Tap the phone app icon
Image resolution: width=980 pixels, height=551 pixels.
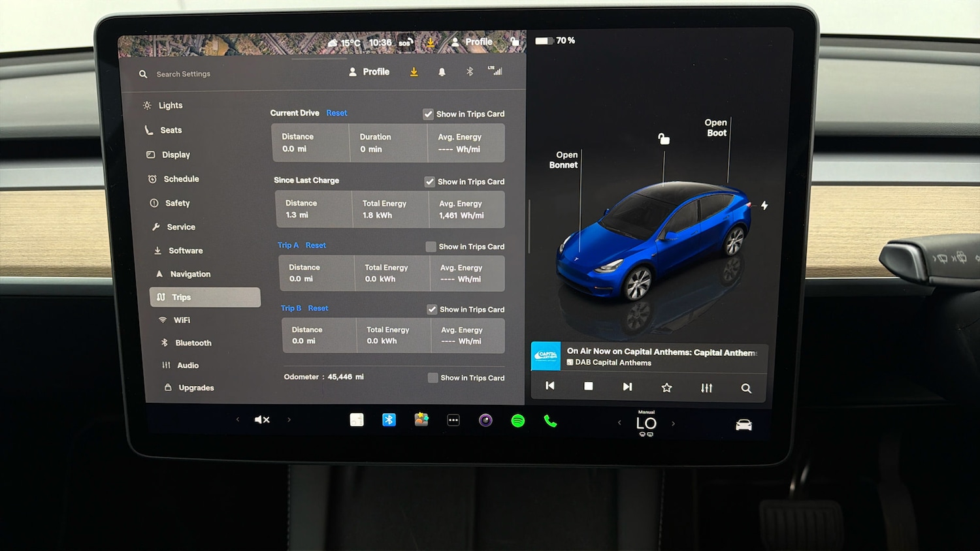[550, 421]
